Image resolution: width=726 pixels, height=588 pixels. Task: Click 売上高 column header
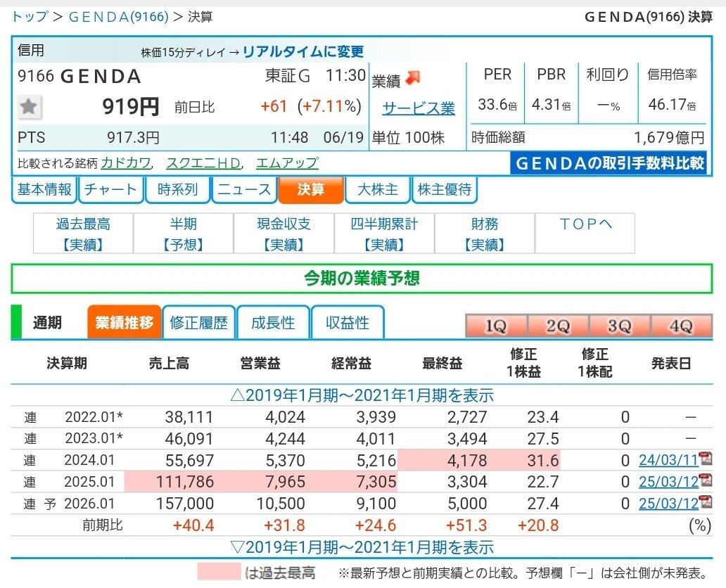(x=169, y=364)
